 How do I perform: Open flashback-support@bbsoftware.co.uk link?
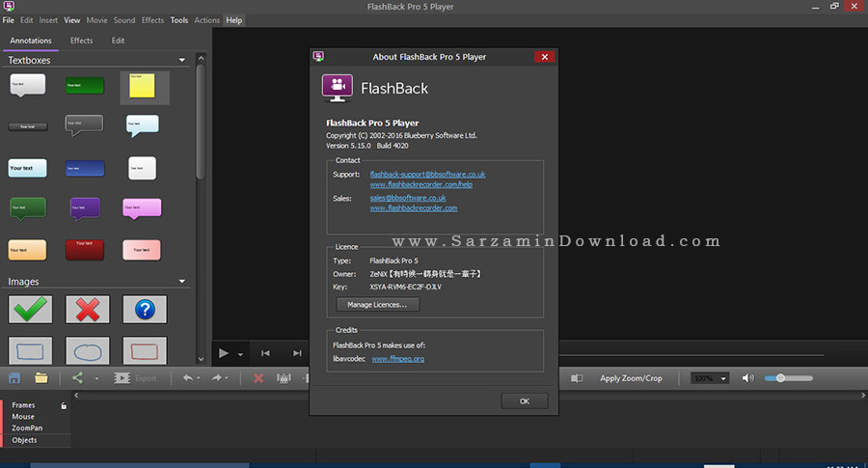click(427, 175)
